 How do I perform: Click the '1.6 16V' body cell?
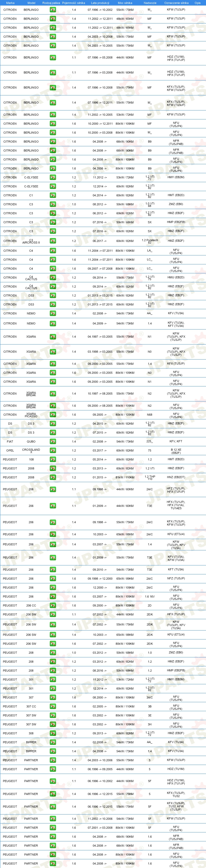click(150, 597)
